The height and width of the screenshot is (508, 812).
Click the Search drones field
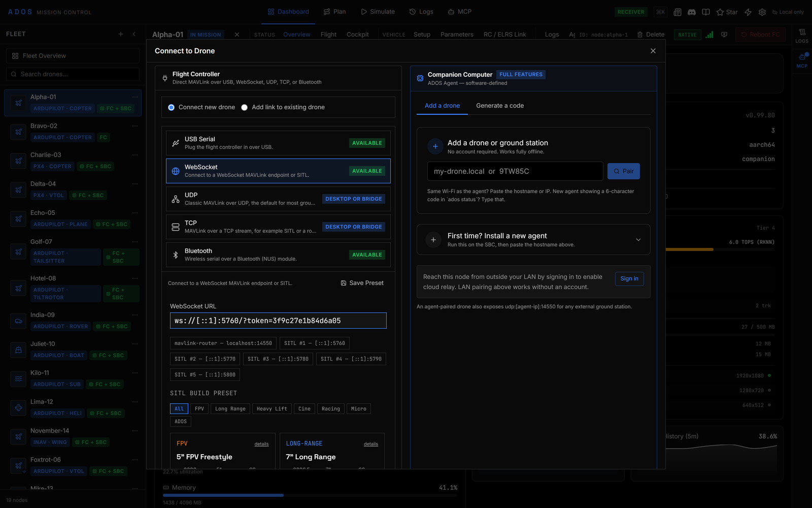(x=73, y=74)
